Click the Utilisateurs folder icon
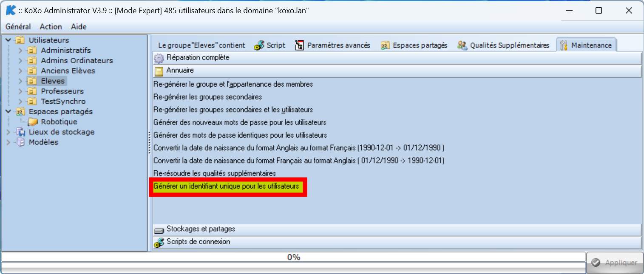 coord(20,40)
